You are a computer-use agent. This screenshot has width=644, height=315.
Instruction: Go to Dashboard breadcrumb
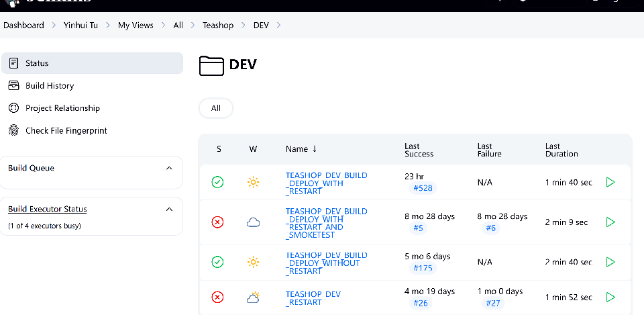click(24, 25)
